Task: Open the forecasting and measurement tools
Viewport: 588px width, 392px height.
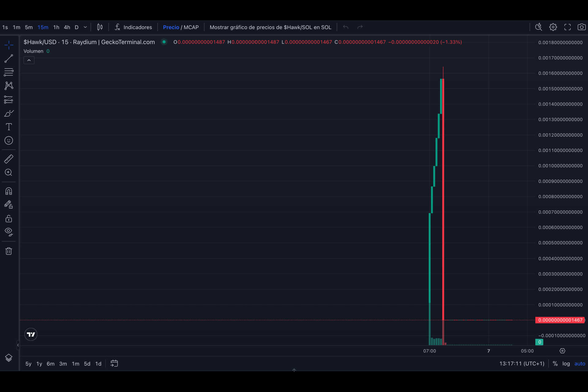Action: click(9, 100)
